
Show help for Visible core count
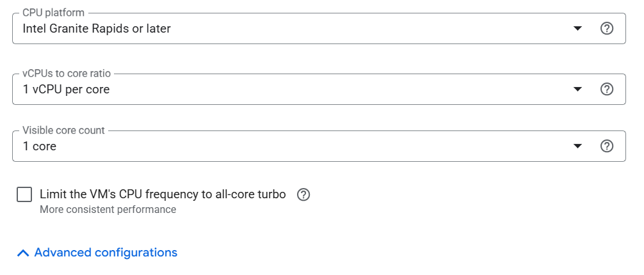tap(607, 146)
